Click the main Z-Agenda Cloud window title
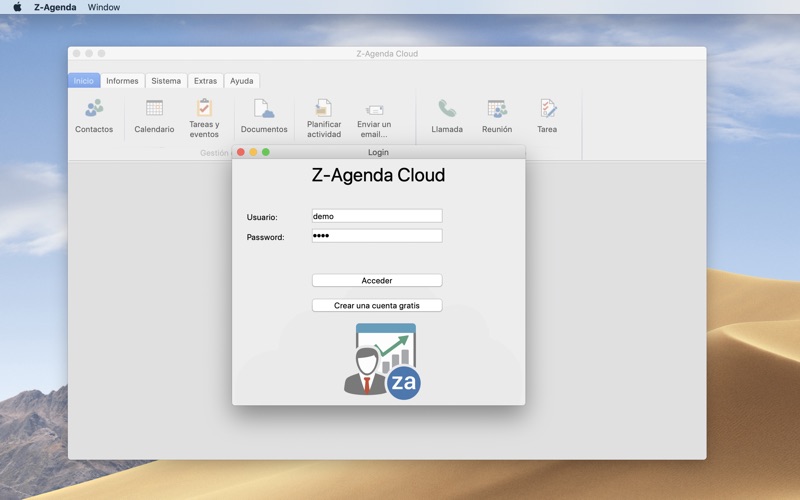The height and width of the screenshot is (500, 800). (x=387, y=54)
